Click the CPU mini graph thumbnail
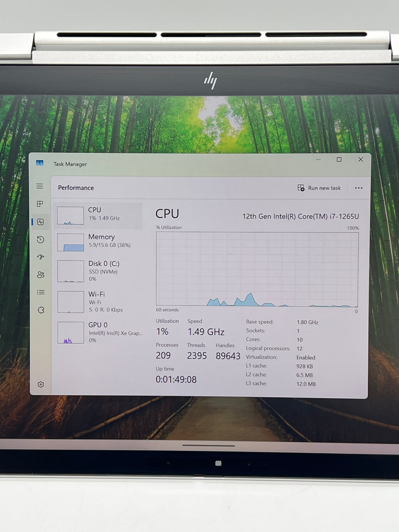 [x=71, y=216]
